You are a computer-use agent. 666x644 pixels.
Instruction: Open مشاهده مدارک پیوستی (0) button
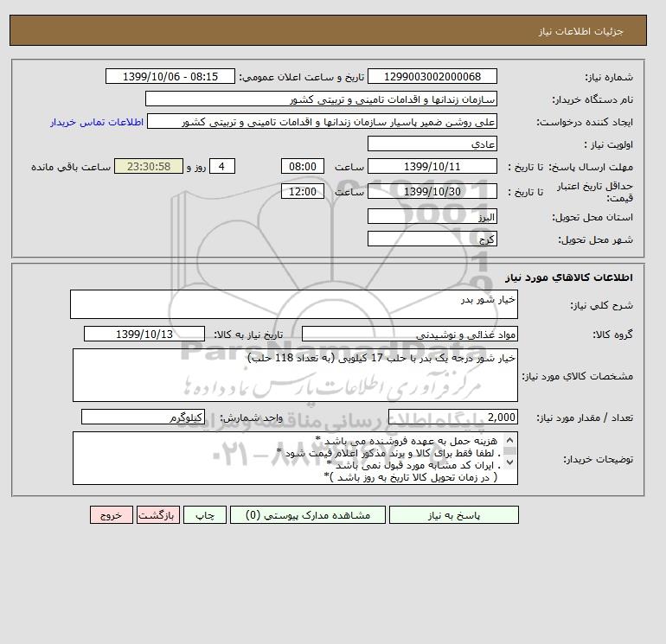click(308, 515)
